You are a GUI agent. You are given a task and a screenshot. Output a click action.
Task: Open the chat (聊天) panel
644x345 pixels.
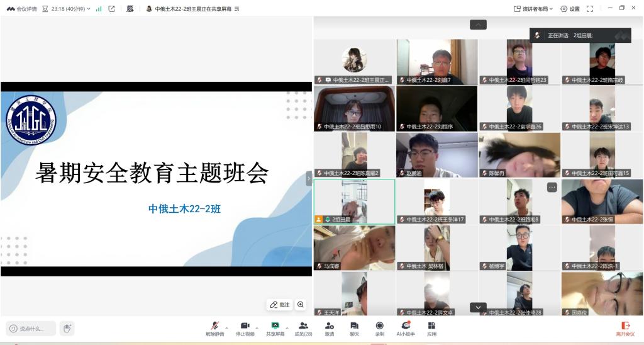click(x=354, y=327)
